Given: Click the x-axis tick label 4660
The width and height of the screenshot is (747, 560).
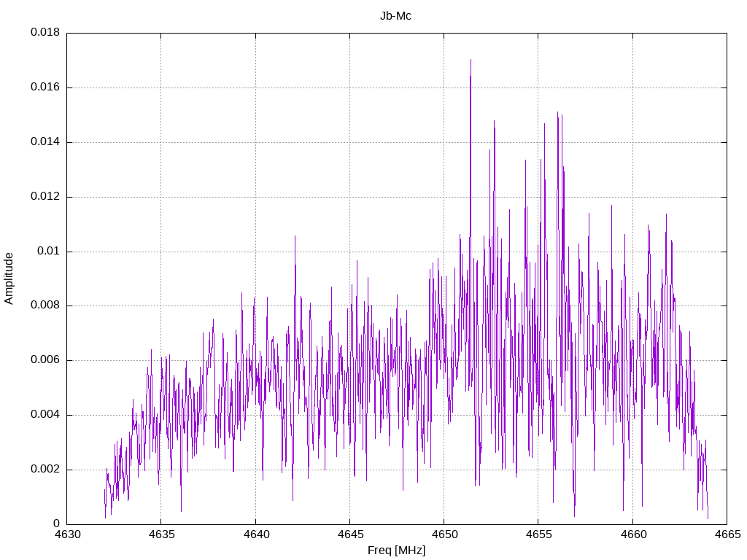Looking at the screenshot, I should click(633, 534).
